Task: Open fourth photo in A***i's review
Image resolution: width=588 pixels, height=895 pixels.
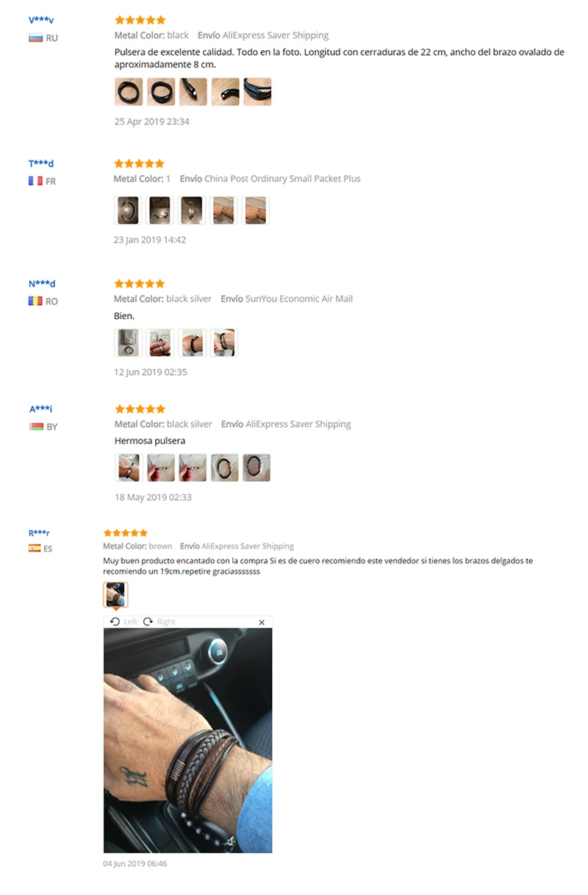Action: click(224, 468)
